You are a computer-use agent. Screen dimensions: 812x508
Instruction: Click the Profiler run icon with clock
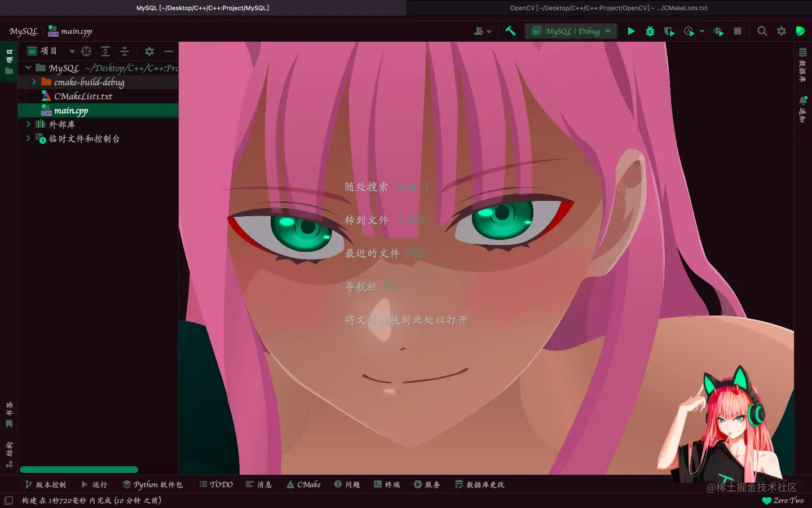(689, 32)
